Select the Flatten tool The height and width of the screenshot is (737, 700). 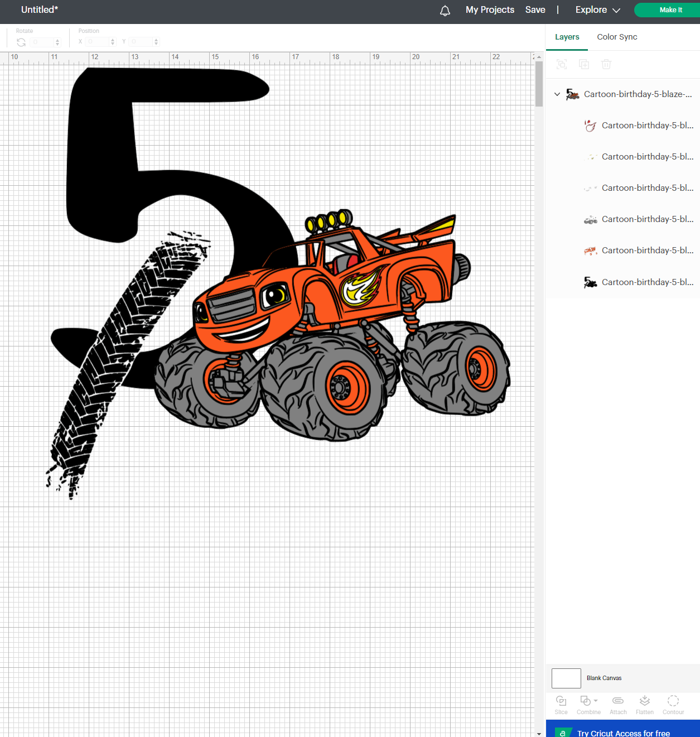644,704
